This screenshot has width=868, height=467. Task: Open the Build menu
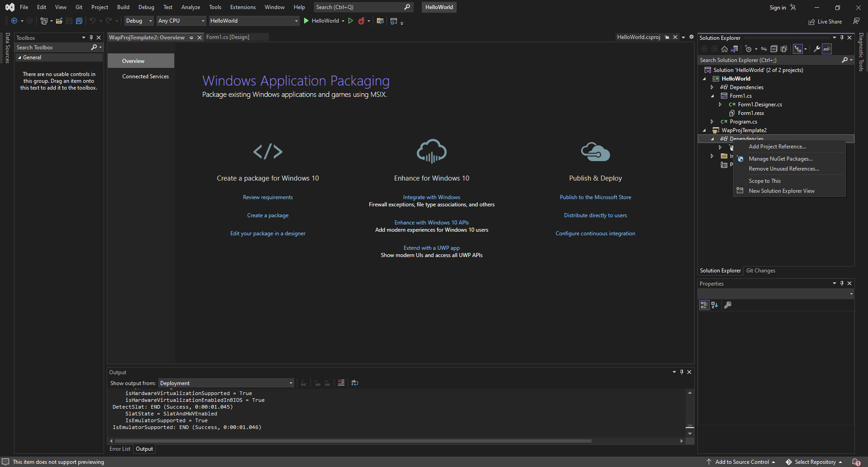[123, 7]
